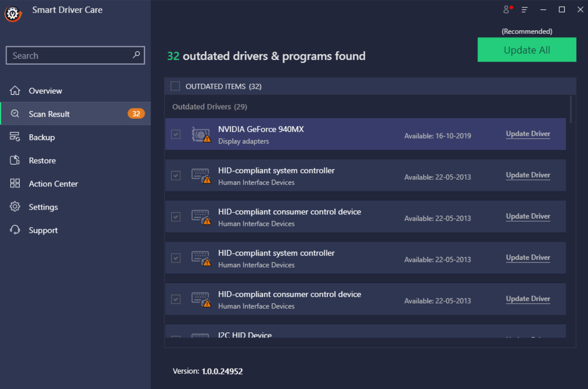Click Update Driver for first HID-compliant consumer control device
588x389 pixels.
click(x=528, y=217)
